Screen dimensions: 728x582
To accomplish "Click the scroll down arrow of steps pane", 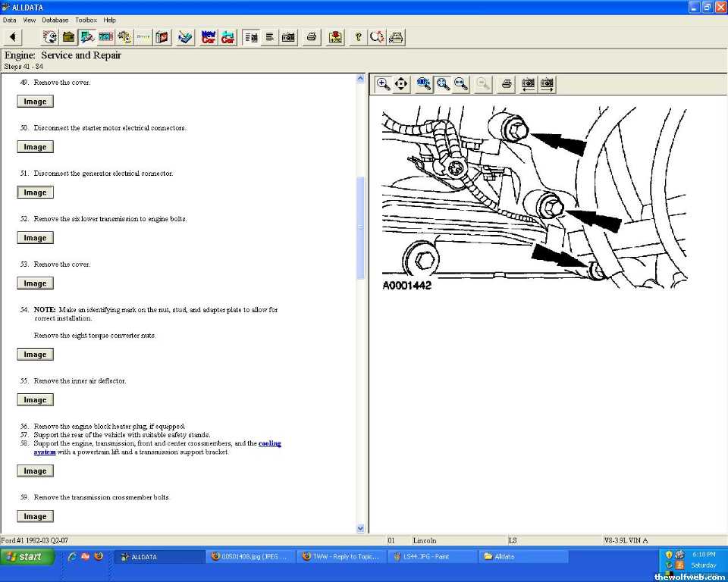I will [360, 528].
